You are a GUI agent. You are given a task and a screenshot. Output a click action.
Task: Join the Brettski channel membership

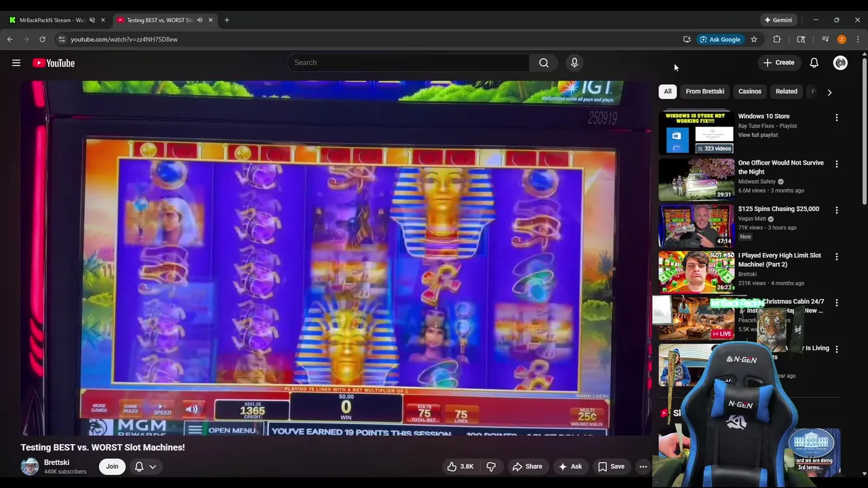[x=112, y=466]
